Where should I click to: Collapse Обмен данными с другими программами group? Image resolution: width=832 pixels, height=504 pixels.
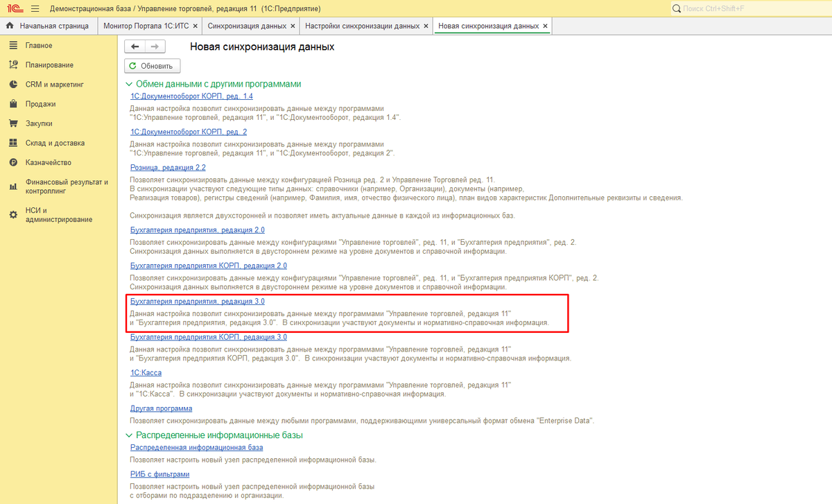[x=128, y=84]
